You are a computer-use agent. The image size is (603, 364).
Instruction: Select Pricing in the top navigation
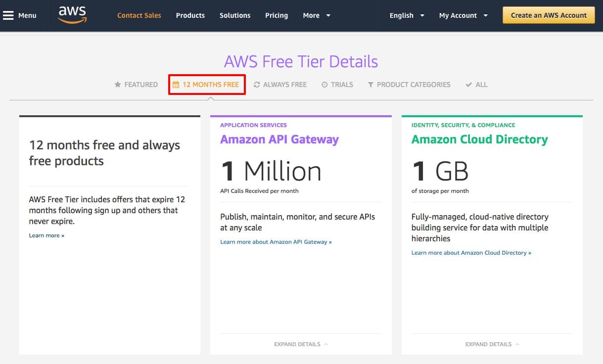pyautogui.click(x=277, y=15)
